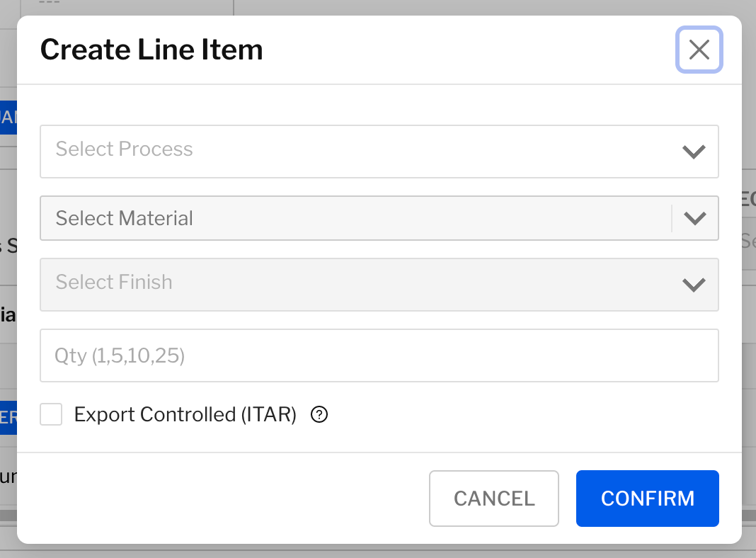
Task: Click CONFIRM to create the line item
Action: 647,499
